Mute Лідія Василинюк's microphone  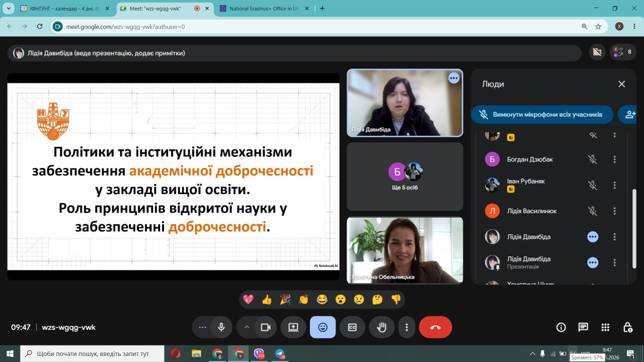point(593,211)
